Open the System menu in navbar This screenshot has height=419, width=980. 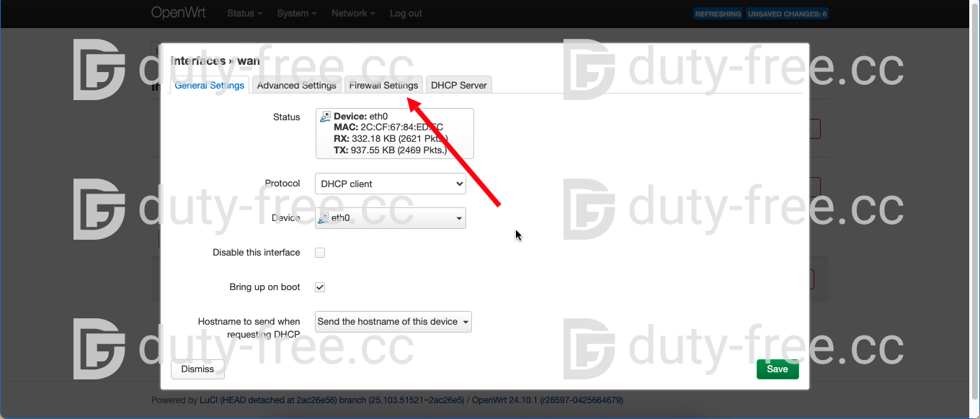click(x=296, y=14)
